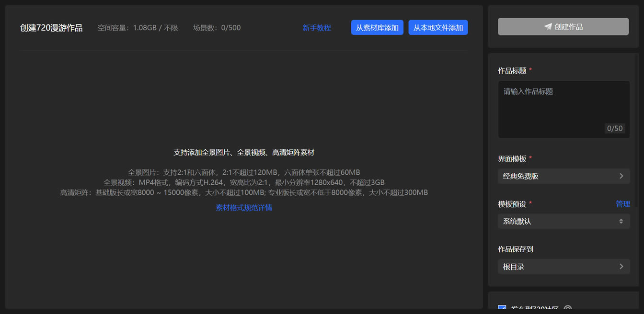Open the 模板预设 dropdown showing 系统默认

564,221
